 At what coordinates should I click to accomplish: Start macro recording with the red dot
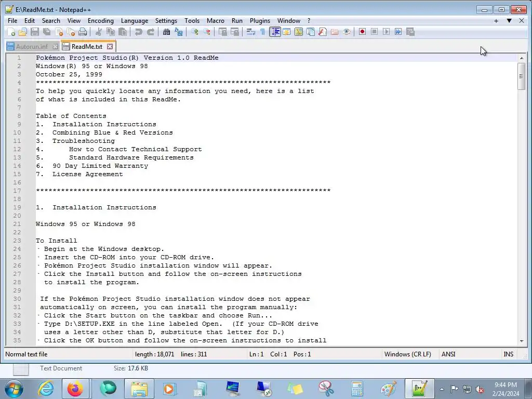(362, 32)
